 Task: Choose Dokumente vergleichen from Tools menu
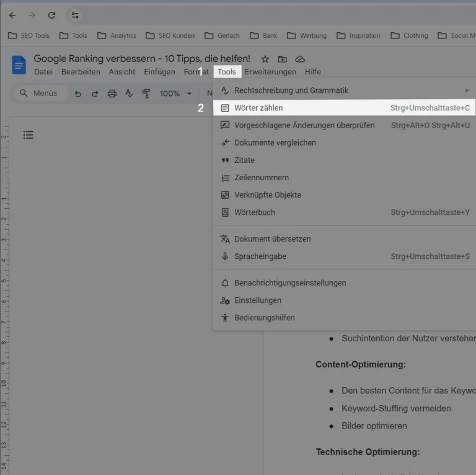[275, 142]
